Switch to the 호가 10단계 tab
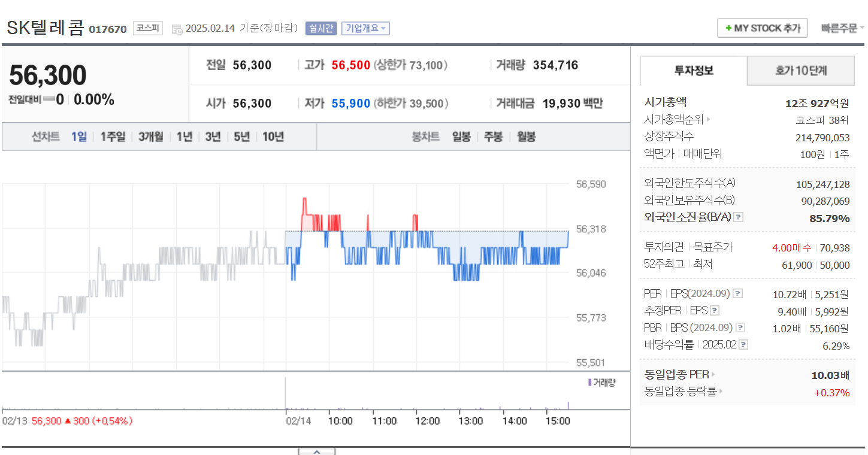The height and width of the screenshot is (455, 868). click(801, 71)
